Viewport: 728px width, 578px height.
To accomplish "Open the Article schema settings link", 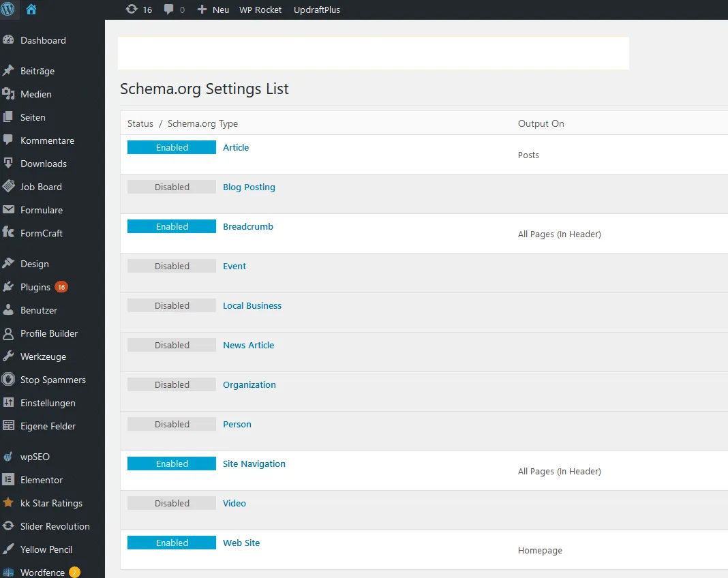I will click(236, 147).
